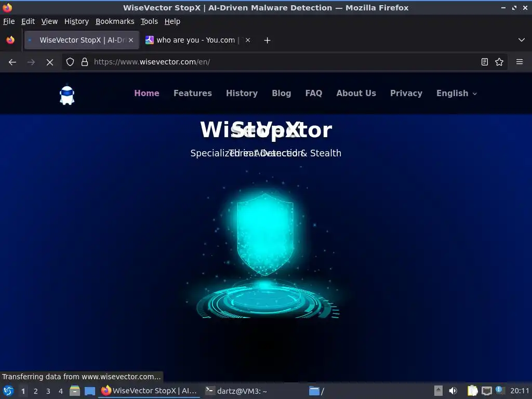Viewport: 532px width, 399px height.
Task: Open the View menu
Action: (x=49, y=21)
